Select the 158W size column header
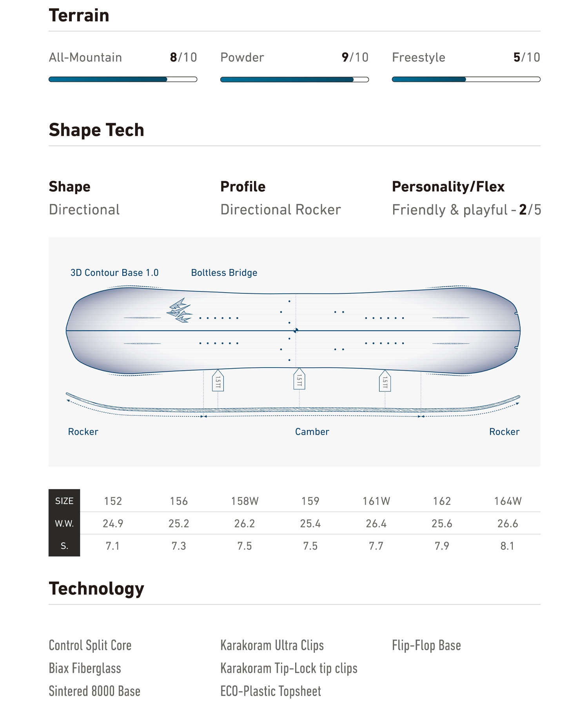Viewport: 588px width, 706px height. coord(245,501)
